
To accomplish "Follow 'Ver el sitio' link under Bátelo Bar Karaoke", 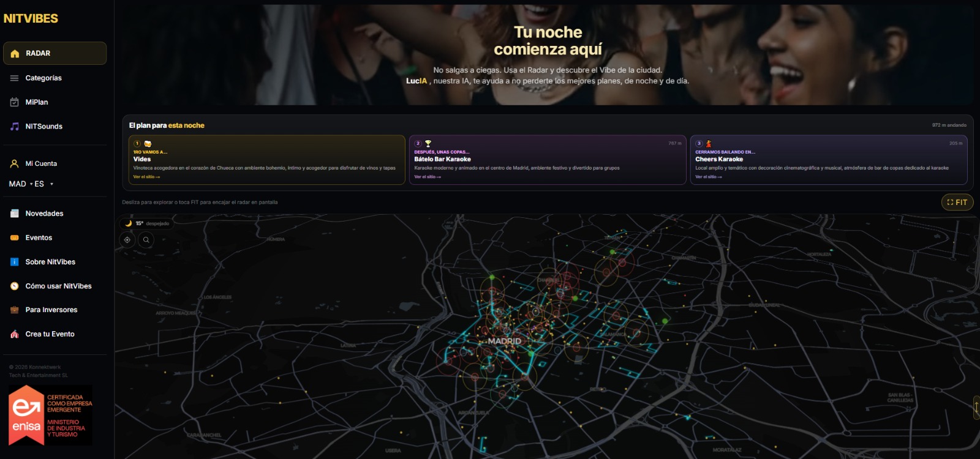I will tap(428, 177).
